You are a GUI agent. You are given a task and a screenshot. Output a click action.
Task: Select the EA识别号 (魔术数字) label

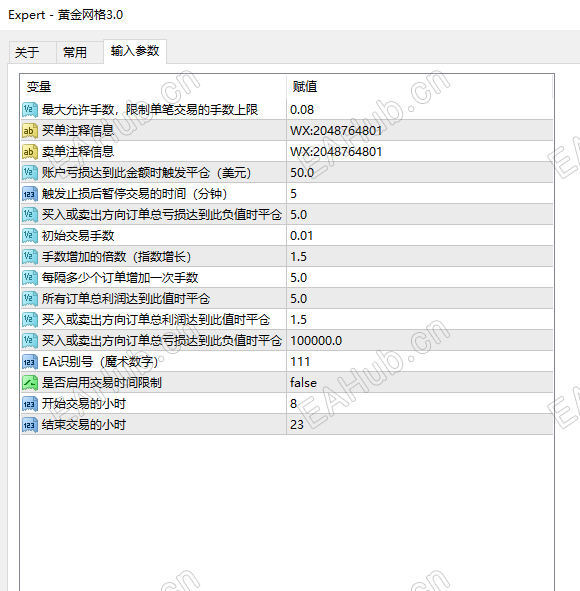[x=100, y=362]
